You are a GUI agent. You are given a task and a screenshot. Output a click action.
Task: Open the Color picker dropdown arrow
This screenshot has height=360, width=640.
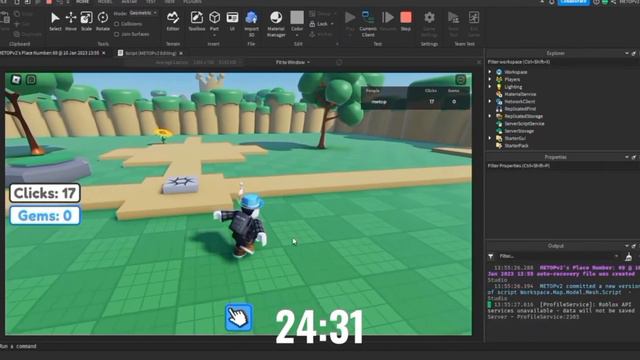tap(297, 36)
